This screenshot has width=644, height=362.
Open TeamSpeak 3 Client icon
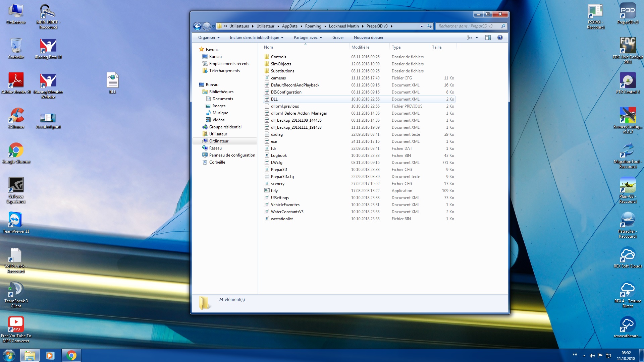coord(16,294)
